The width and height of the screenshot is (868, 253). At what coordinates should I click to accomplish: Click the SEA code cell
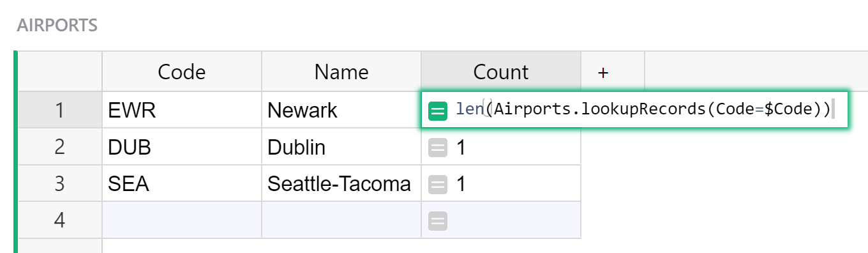pos(182,184)
